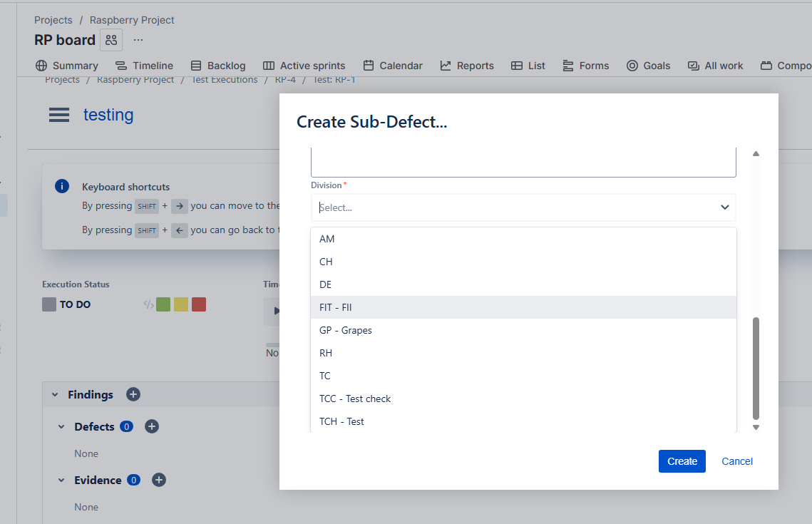Open the three-dot menu next to RP board

138,40
